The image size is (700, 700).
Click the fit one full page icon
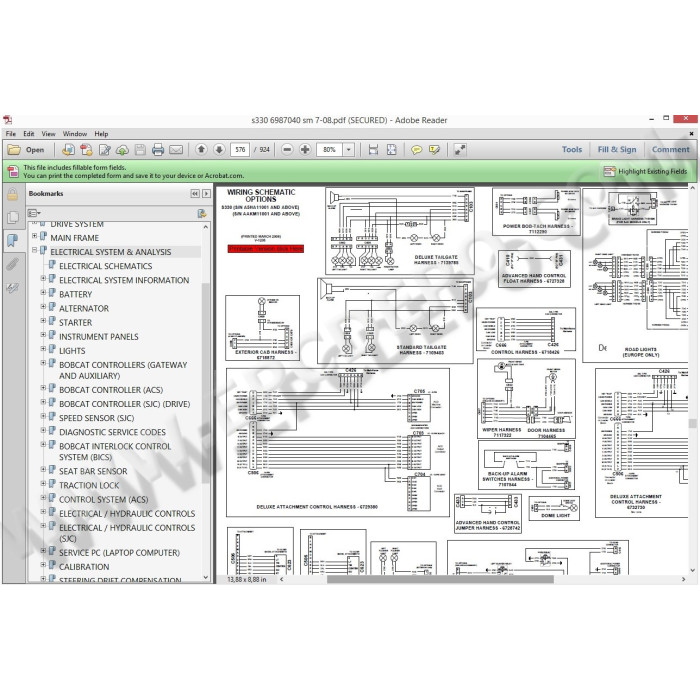pos(391,150)
